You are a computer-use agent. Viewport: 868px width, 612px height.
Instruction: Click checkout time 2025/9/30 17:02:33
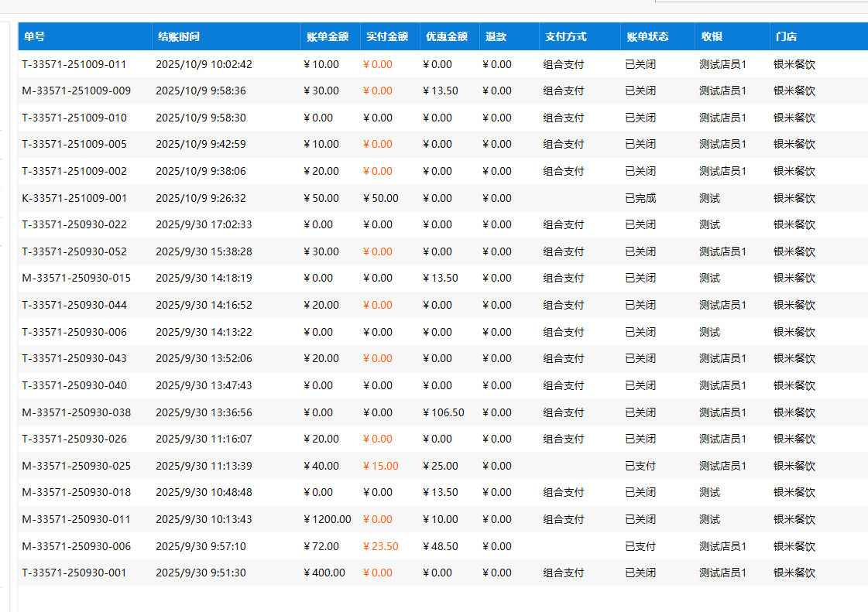tap(204, 224)
